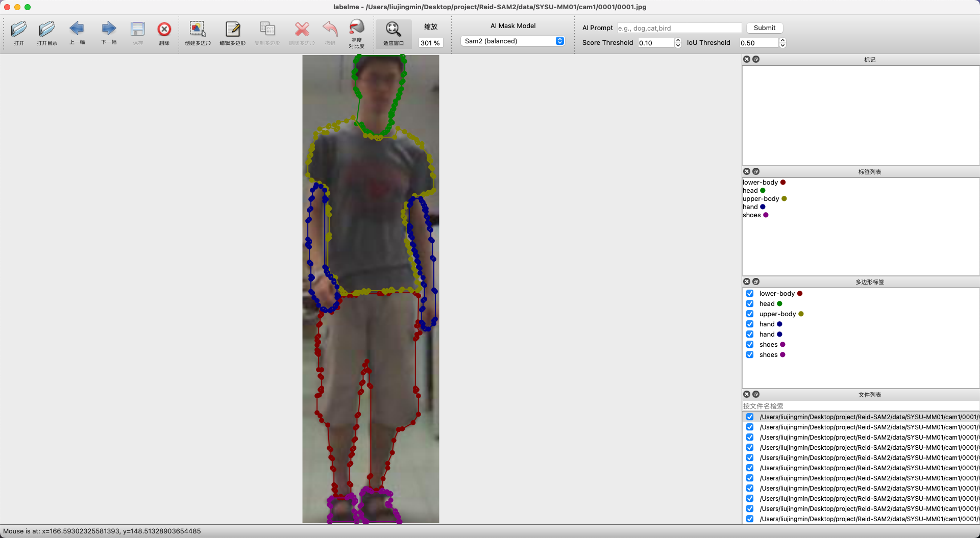Click the 适应窗口 (Fit window) icon
Viewport: 980px width, 538px height.
click(x=393, y=29)
